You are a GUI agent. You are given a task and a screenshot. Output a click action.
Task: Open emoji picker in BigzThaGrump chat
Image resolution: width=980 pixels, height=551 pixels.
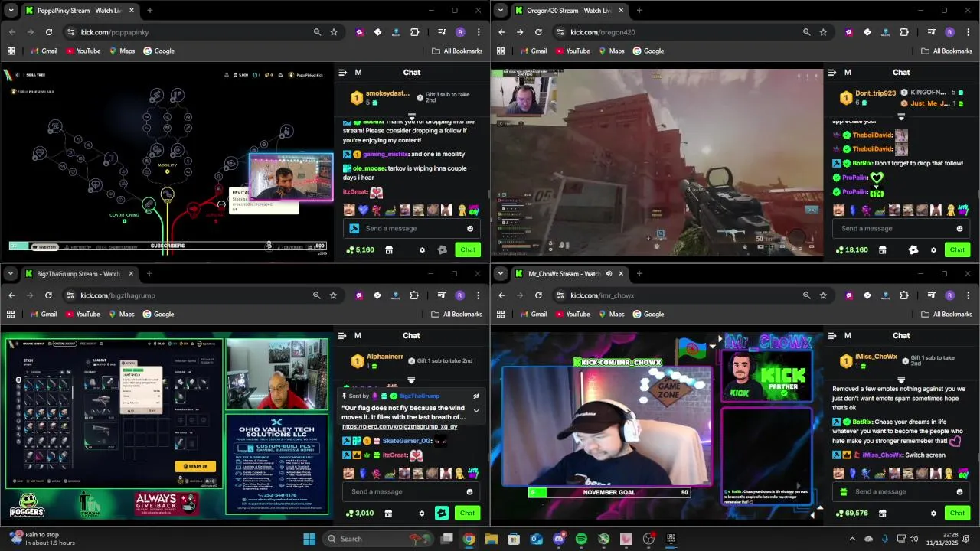(469, 492)
